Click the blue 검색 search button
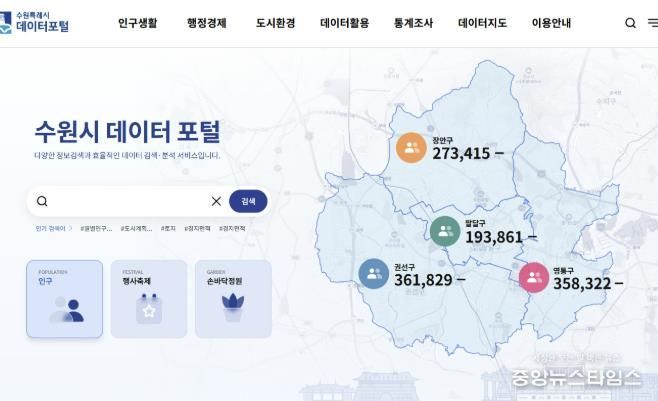The width and height of the screenshot is (658, 401). pyautogui.click(x=248, y=201)
